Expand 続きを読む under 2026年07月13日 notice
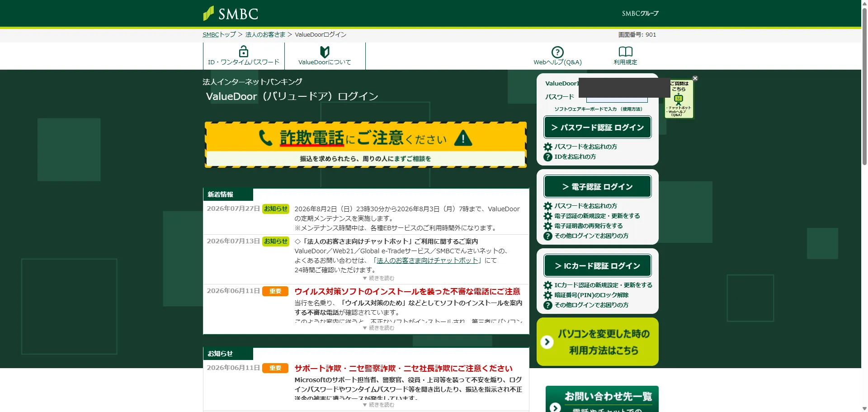This screenshot has height=412, width=868. click(x=378, y=278)
